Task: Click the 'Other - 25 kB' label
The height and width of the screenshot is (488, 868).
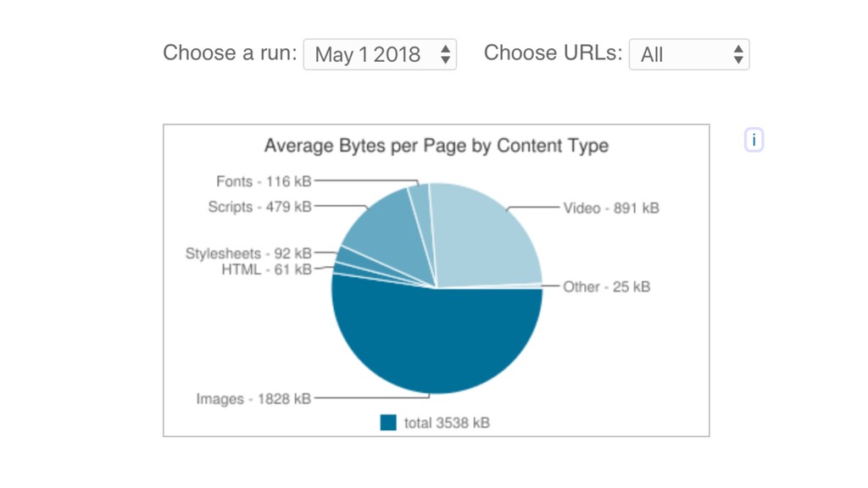Action: coord(606,286)
